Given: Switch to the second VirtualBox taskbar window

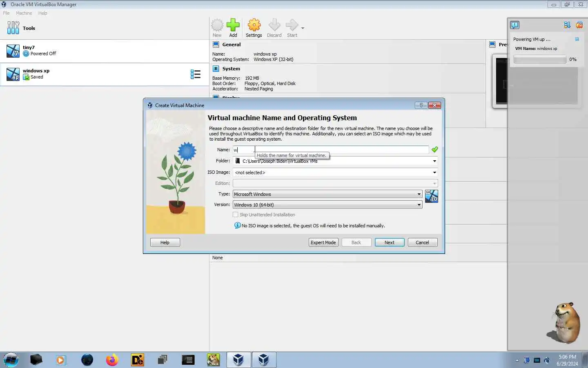Looking at the screenshot, I should [264, 360].
